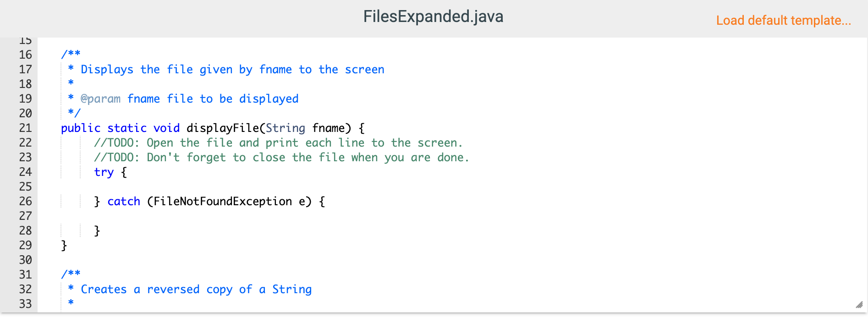
Task: Click the Load default template link
Action: [783, 21]
